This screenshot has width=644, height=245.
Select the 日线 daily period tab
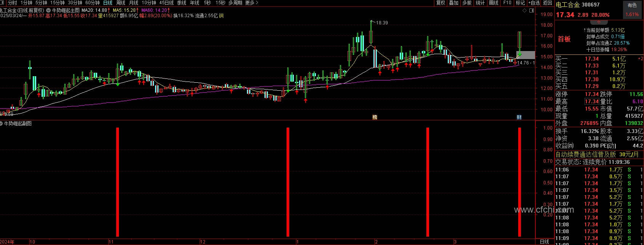(108, 3)
